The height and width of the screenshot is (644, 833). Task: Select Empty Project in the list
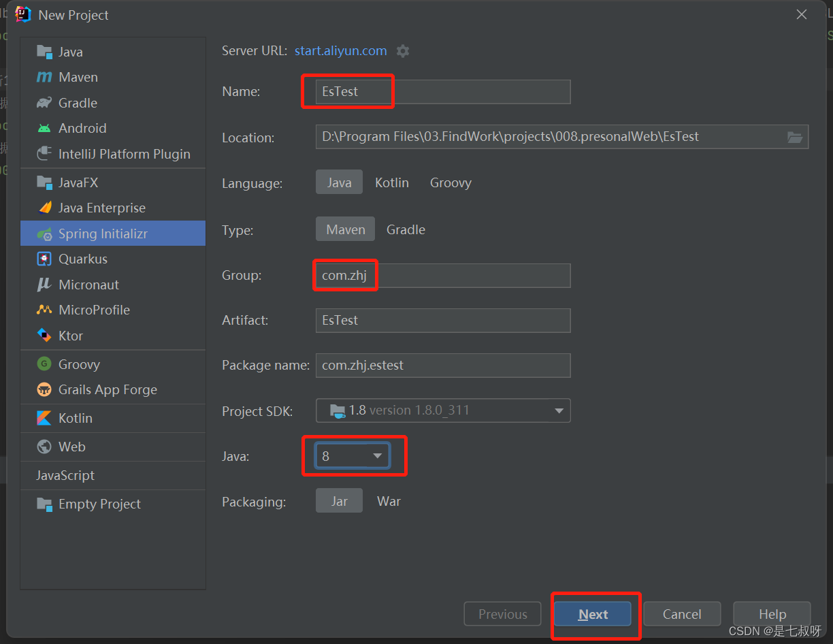tap(113, 504)
